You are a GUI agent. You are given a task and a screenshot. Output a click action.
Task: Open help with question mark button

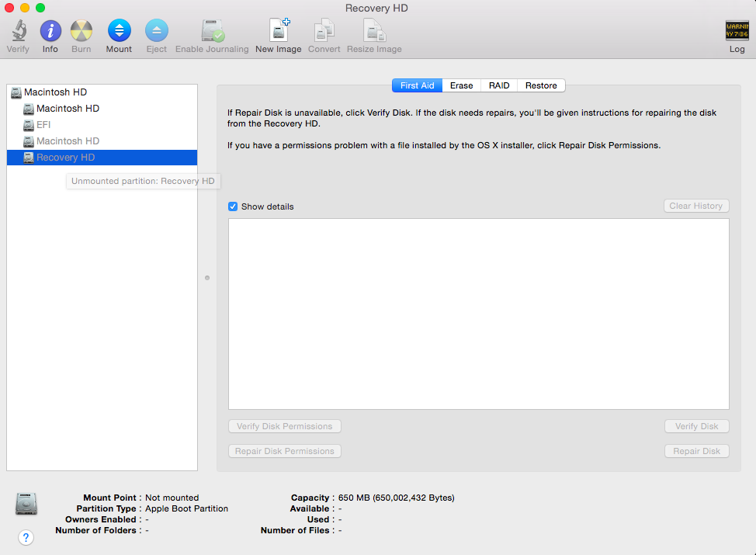(26, 537)
